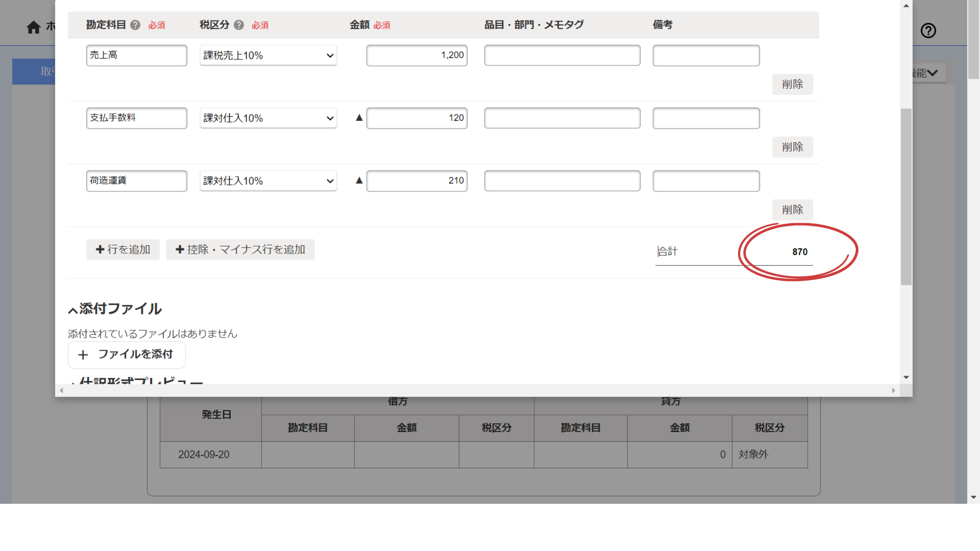Collapse the 添付ファイル section

(73, 310)
